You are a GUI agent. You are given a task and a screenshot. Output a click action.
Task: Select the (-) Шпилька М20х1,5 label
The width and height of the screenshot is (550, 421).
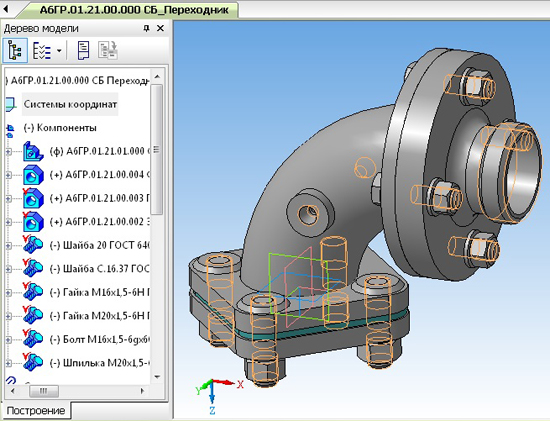(x=100, y=363)
